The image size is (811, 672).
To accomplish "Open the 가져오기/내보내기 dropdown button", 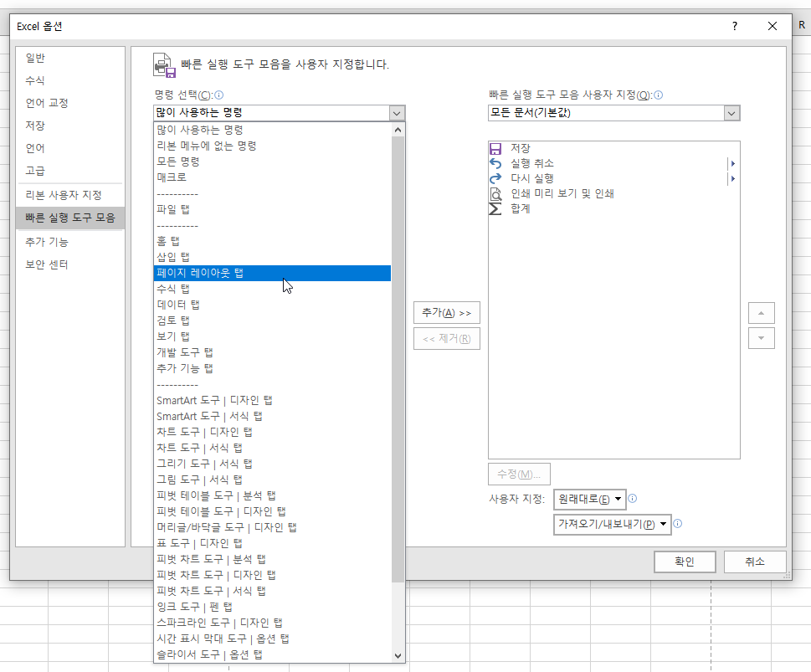I will click(612, 524).
